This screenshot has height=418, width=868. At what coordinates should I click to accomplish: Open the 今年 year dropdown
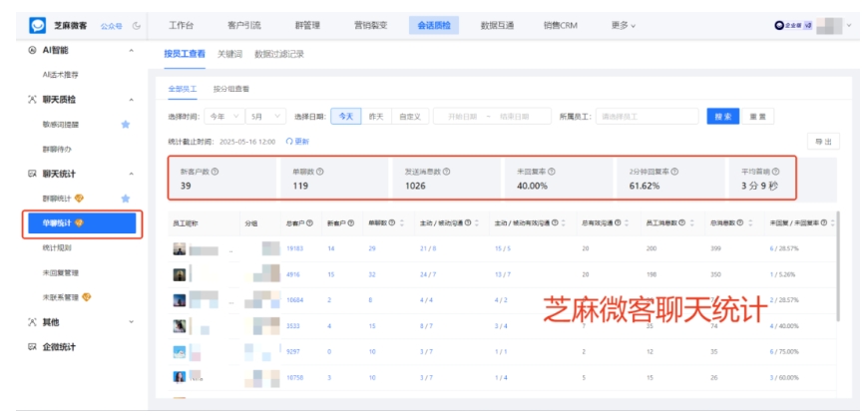click(224, 117)
